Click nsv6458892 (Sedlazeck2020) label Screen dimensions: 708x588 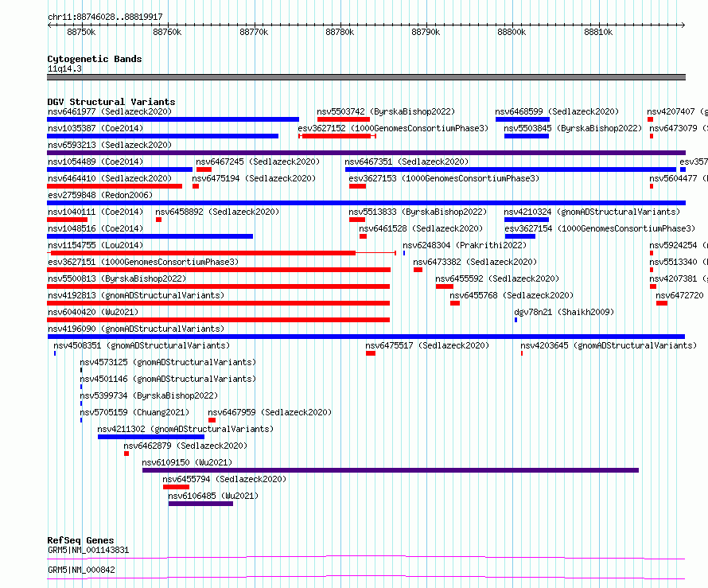click(x=217, y=212)
